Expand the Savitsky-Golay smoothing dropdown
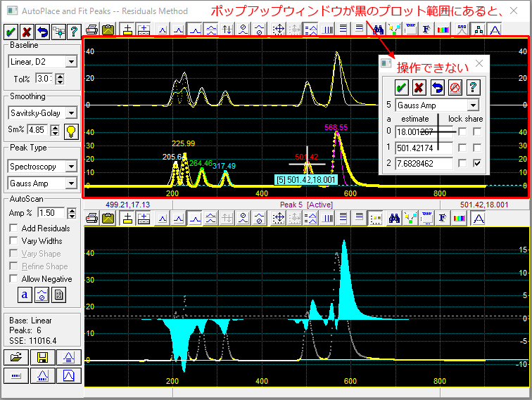 click(70, 113)
